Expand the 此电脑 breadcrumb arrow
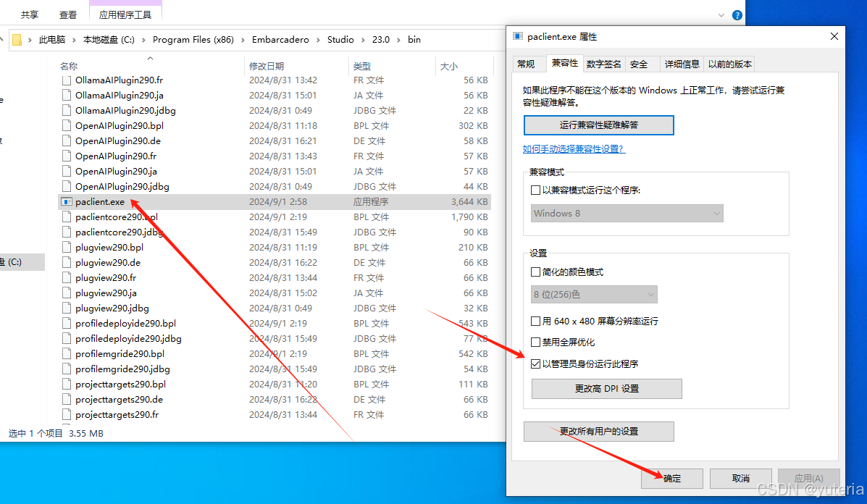 pos(74,40)
